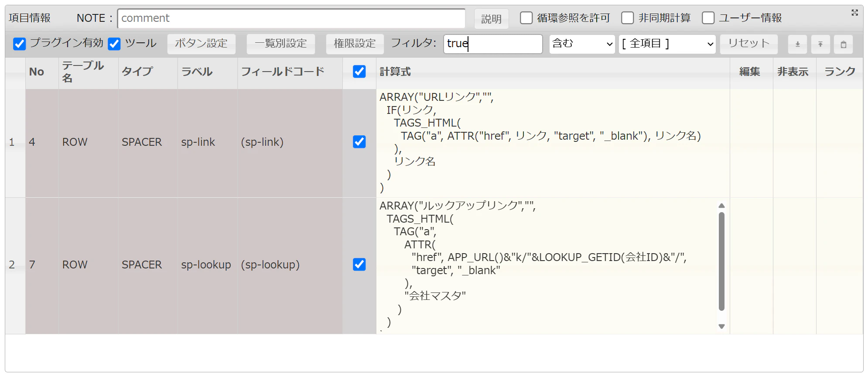Enable the ユーザー情報 checkbox
The width and height of the screenshot is (868, 378).
708,18
